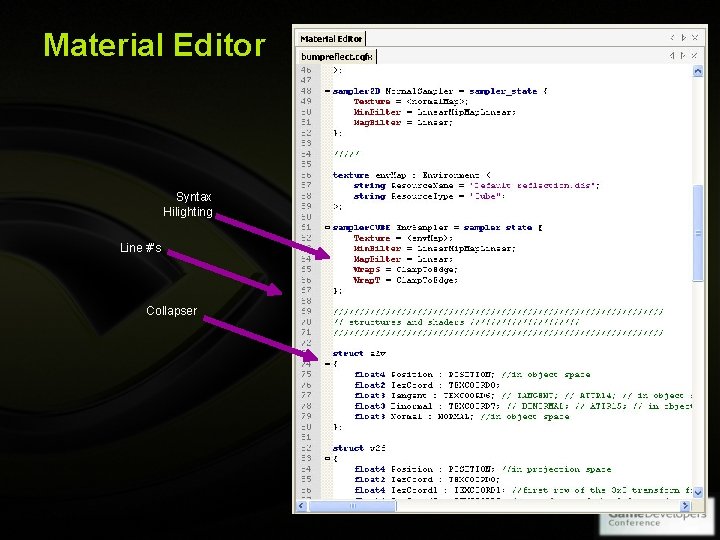
Task: Collapse the struct a2v body
Action: tap(327, 364)
